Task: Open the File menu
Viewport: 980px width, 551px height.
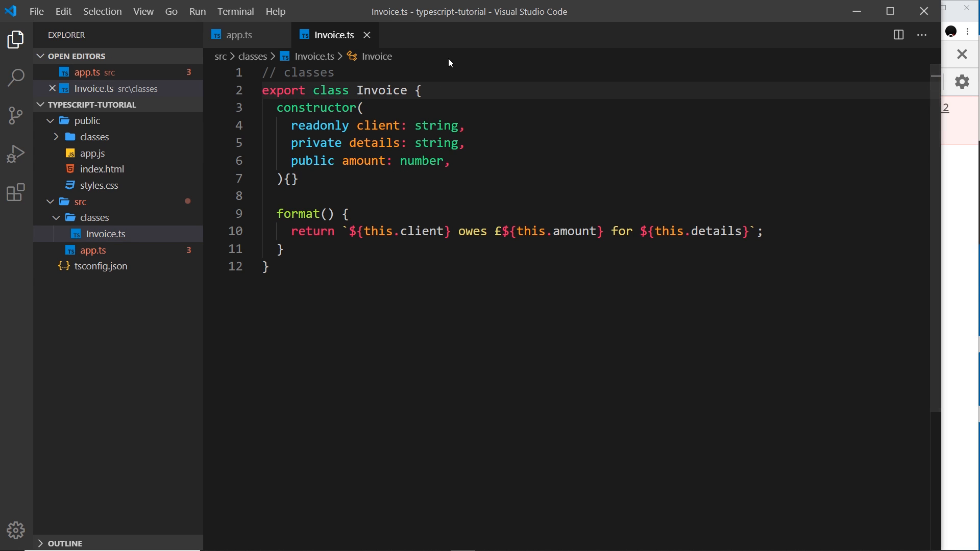Action: [x=37, y=11]
